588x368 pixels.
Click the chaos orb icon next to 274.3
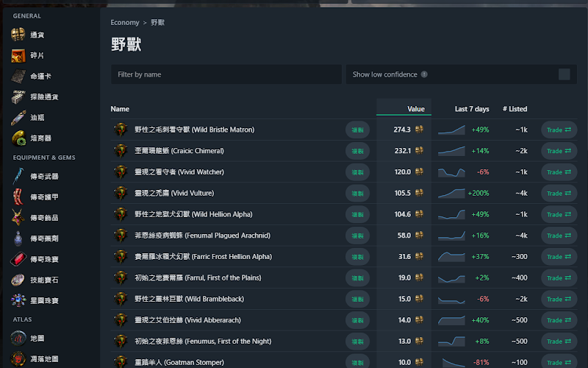[x=419, y=130]
